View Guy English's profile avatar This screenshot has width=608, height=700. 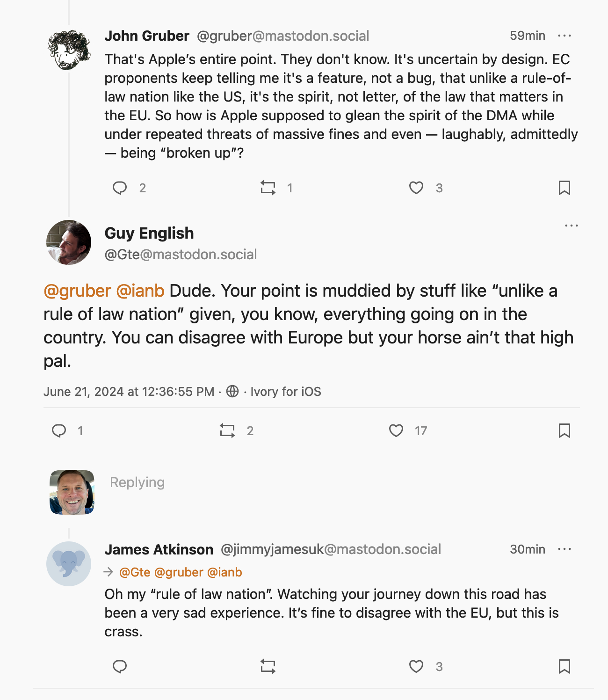[x=69, y=242]
